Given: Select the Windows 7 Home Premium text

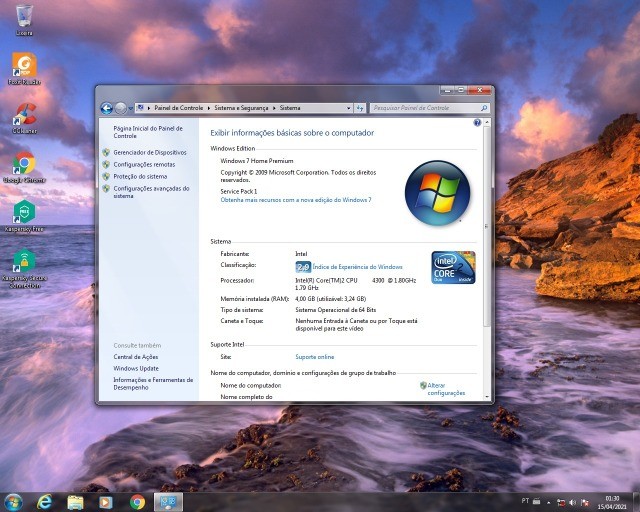Looking at the screenshot, I should (x=257, y=161).
